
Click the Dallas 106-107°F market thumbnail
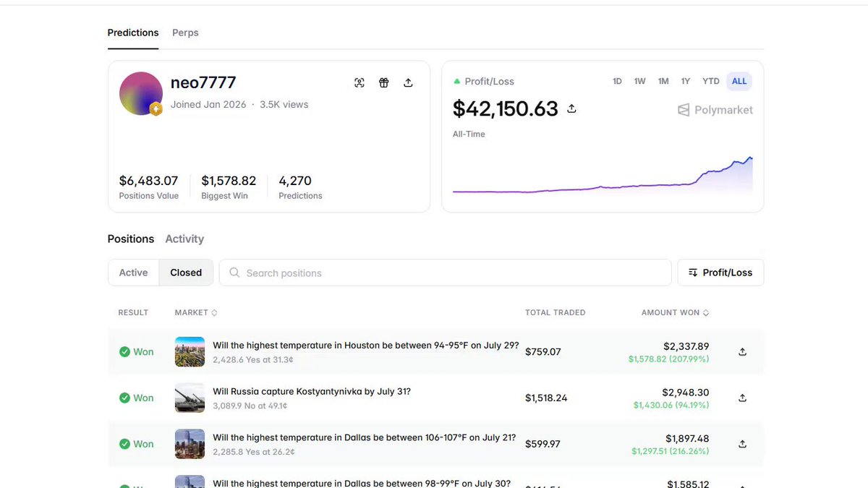(x=190, y=444)
